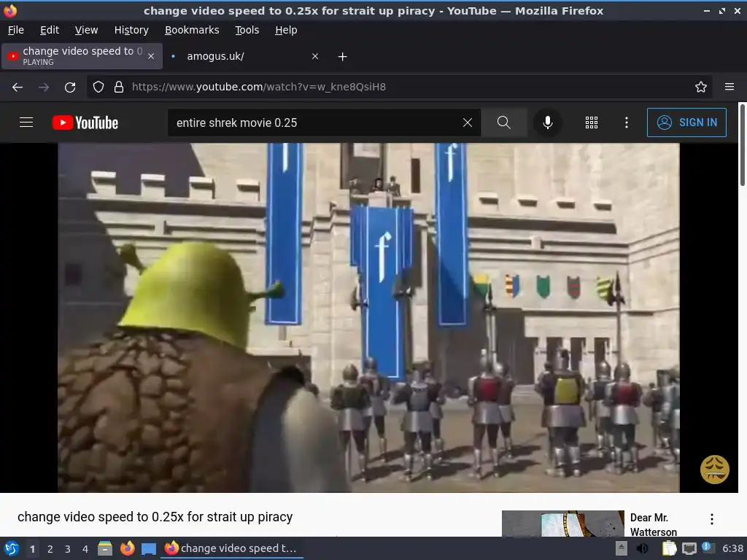Open Dear Mr. Watterson title link
747x560 pixels.
(653, 524)
